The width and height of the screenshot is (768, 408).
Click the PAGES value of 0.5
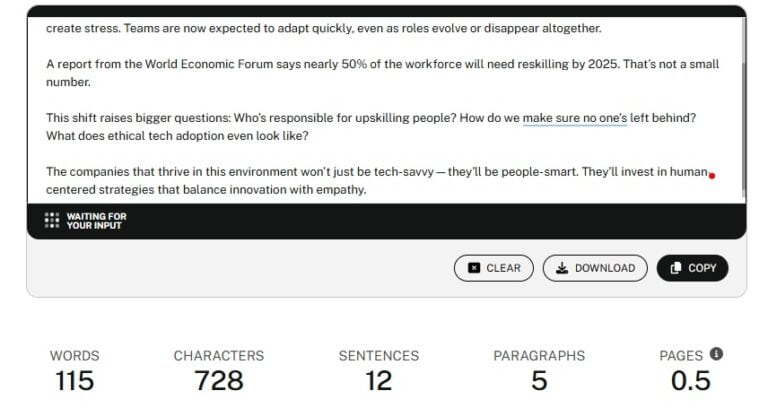pos(690,380)
